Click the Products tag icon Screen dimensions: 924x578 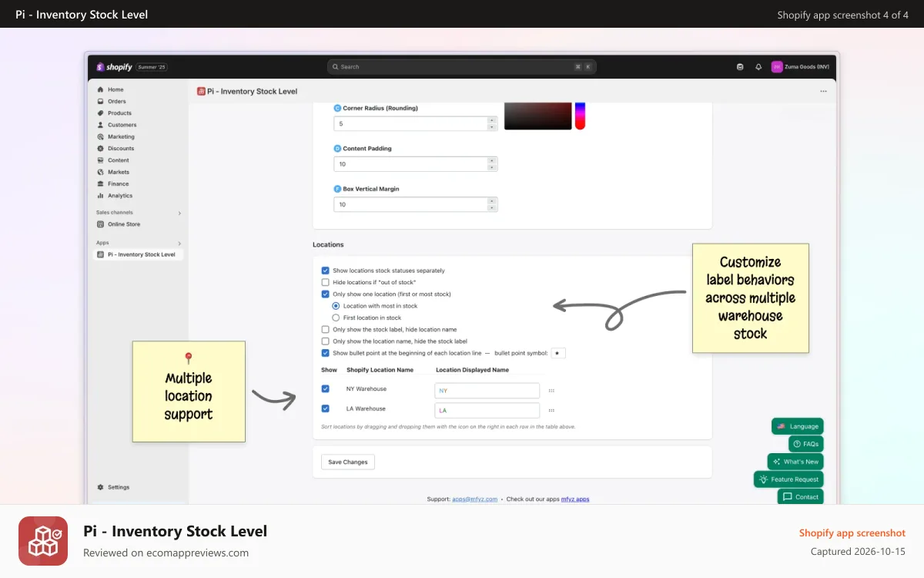(101, 113)
